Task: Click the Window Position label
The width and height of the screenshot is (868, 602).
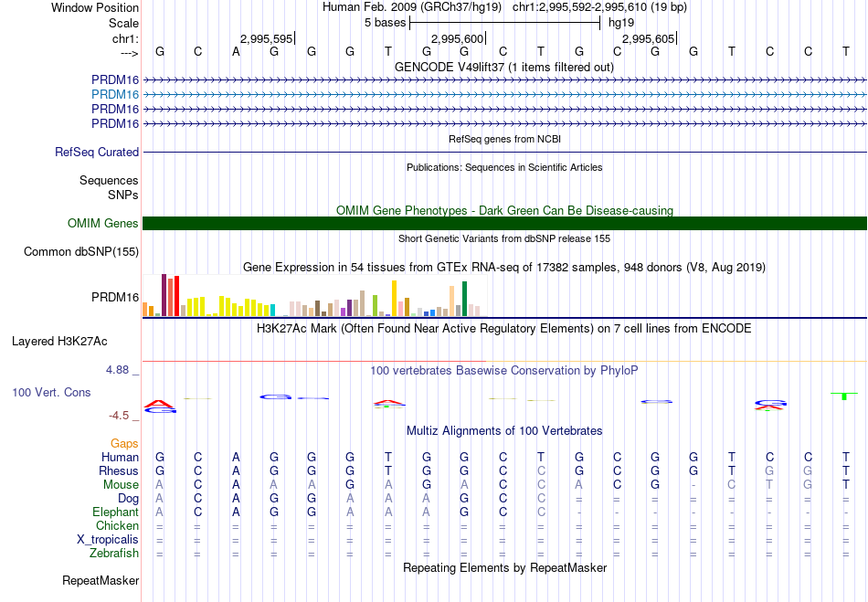Action: [x=95, y=7]
